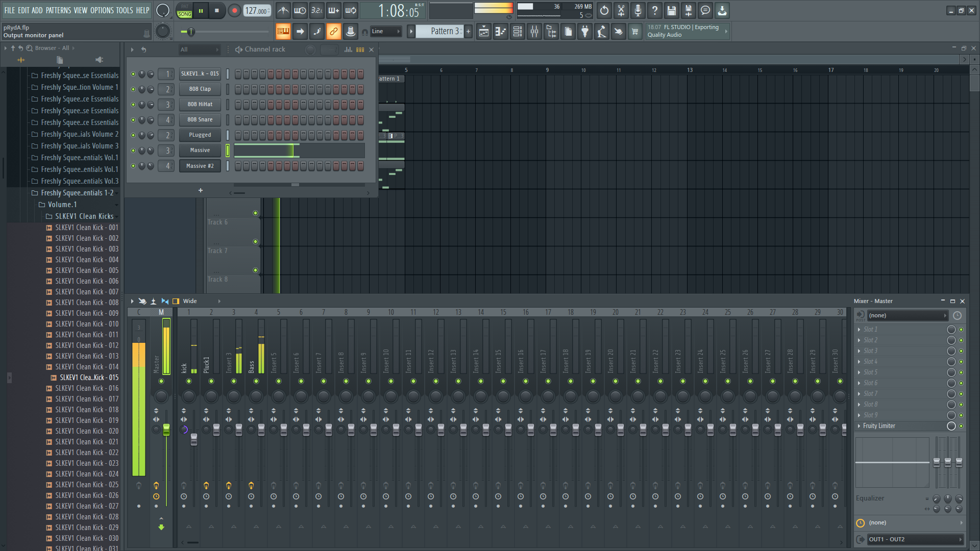Mute the 808 Clap channel
Screen dimensions: 980x551
(x=133, y=89)
